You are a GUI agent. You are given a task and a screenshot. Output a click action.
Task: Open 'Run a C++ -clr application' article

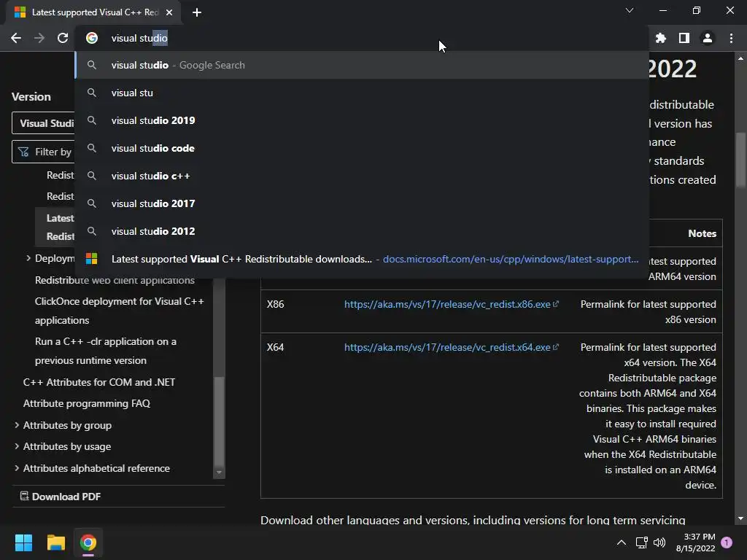(x=105, y=351)
